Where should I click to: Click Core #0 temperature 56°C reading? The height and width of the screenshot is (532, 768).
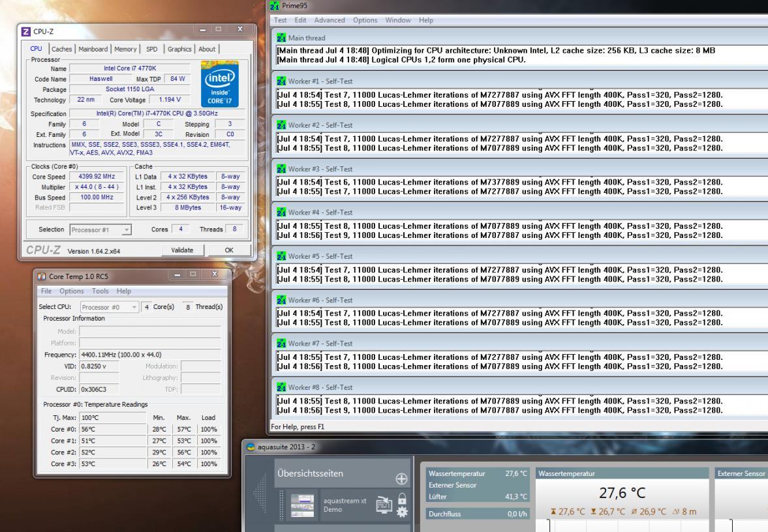[x=113, y=429]
